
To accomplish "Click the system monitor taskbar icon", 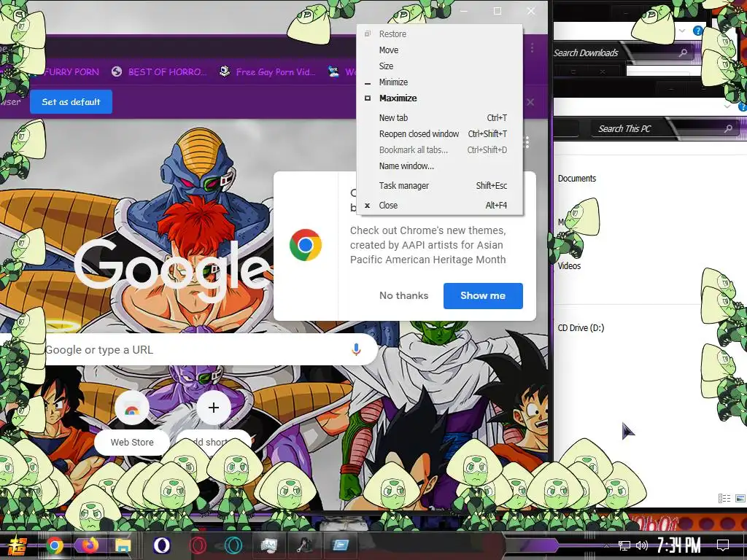I will [x=268, y=545].
